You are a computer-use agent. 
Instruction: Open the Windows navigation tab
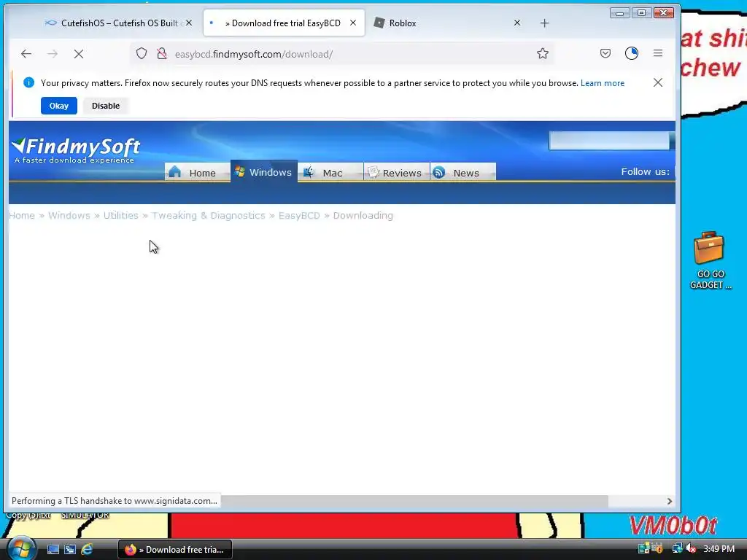click(x=264, y=171)
